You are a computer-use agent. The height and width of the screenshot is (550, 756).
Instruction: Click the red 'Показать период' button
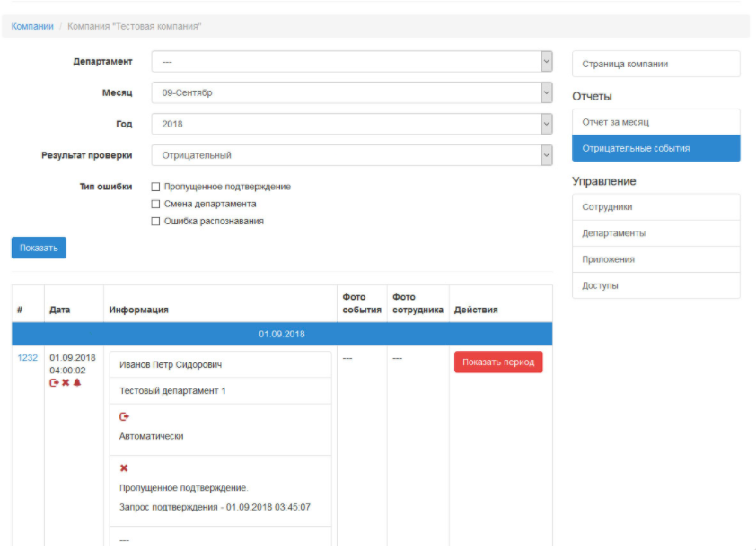coord(498,362)
